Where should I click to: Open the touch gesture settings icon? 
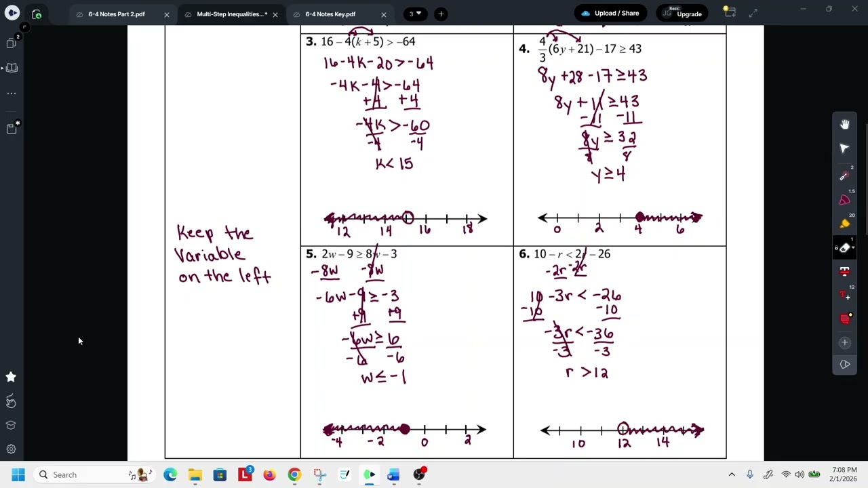click(x=11, y=401)
